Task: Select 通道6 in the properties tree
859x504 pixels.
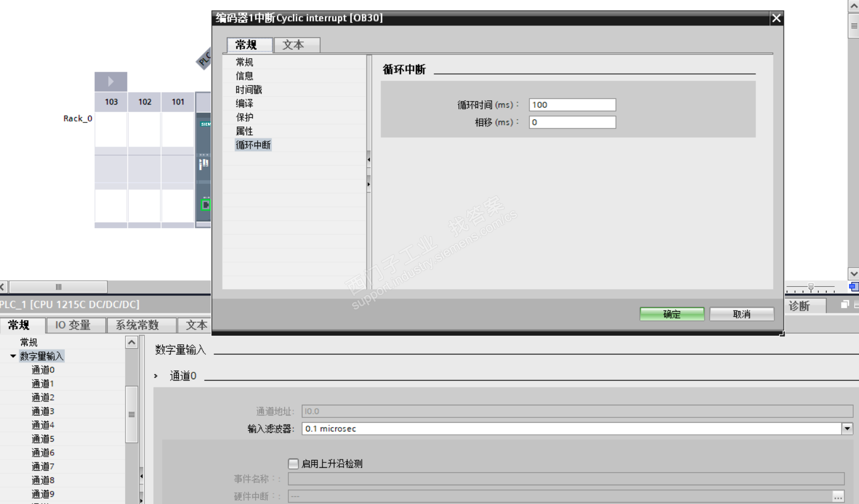Action: pyautogui.click(x=43, y=453)
